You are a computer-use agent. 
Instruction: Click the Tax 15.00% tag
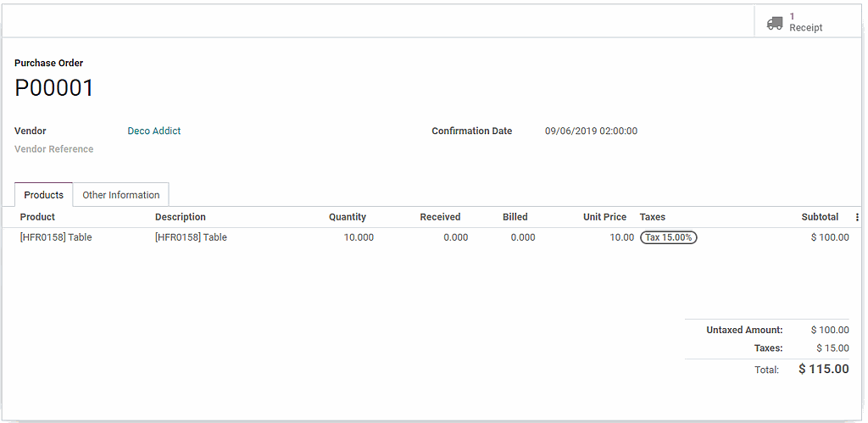coord(668,237)
